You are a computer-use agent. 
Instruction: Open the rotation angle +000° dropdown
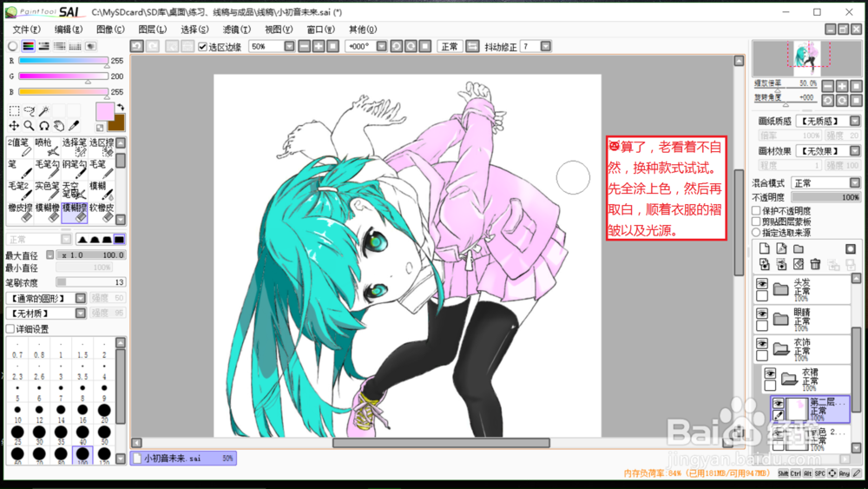[381, 47]
